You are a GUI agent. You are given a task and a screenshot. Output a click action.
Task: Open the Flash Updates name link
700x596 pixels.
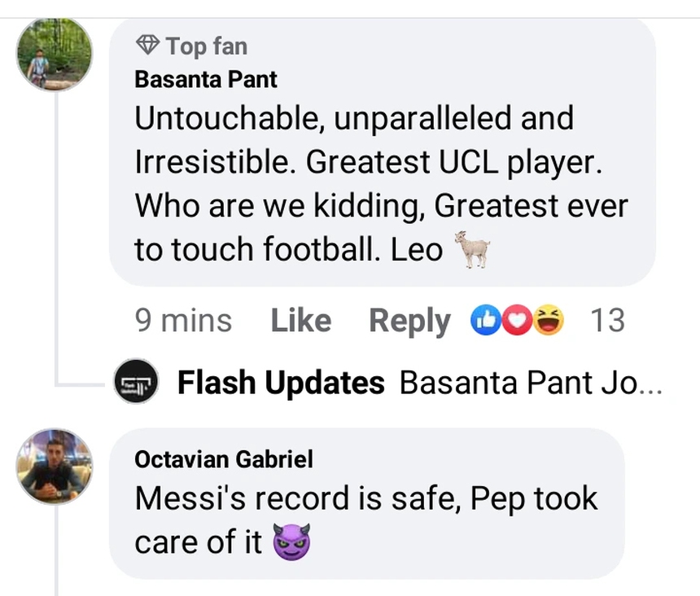281,382
